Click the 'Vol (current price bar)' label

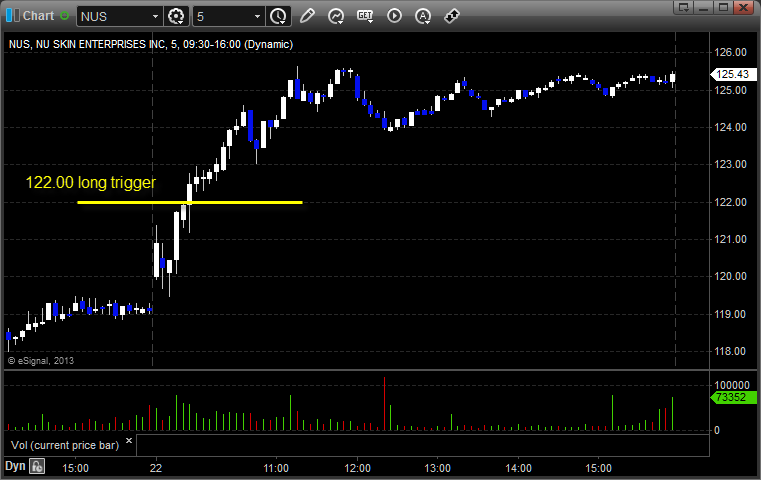click(x=65, y=445)
